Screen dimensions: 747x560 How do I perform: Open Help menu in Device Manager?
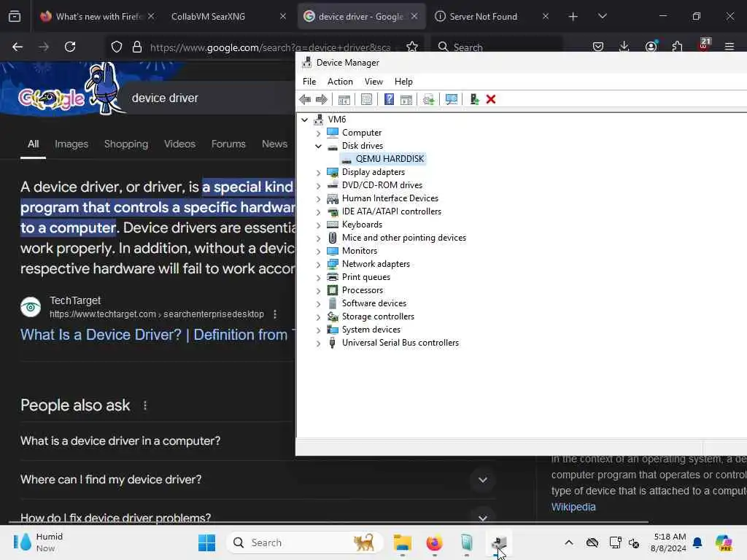click(403, 82)
